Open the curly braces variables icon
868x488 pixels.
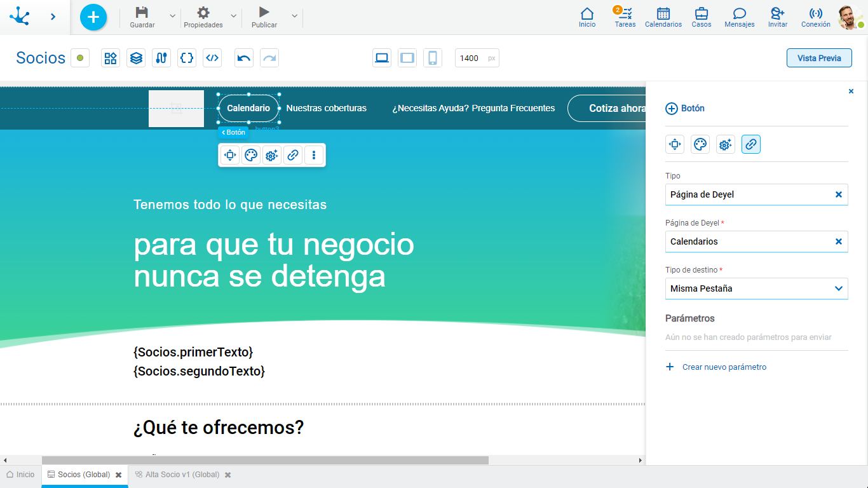pos(187,58)
